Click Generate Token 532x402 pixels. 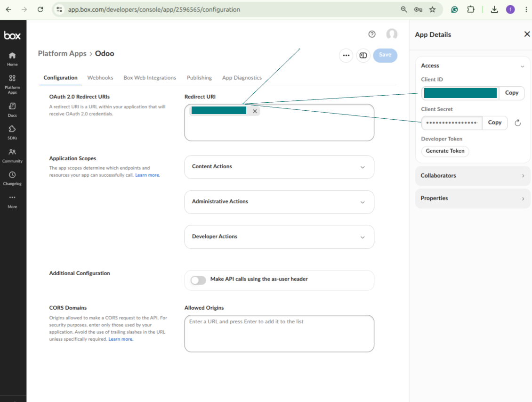445,151
